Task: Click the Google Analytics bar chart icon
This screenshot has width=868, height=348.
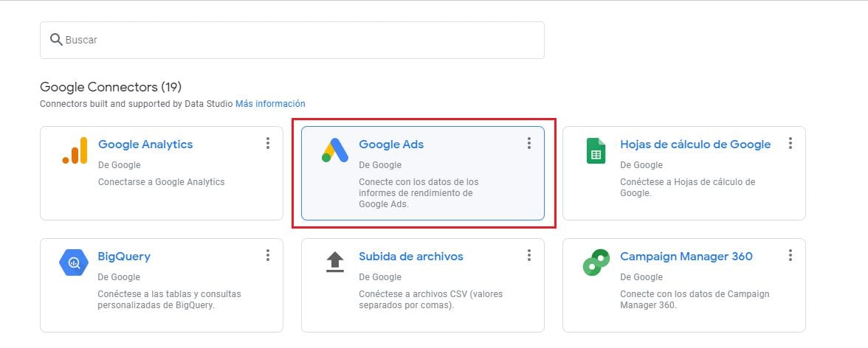Action: point(75,150)
